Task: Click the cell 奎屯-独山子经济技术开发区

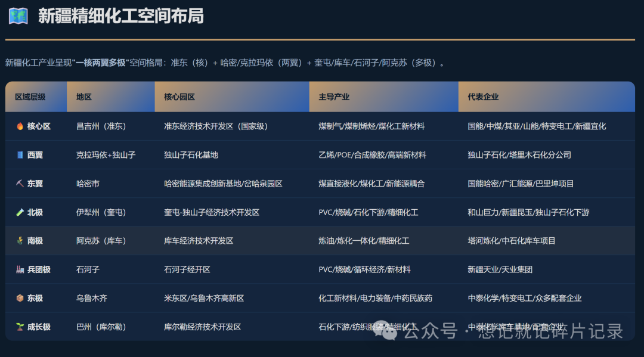Action: [212, 213]
